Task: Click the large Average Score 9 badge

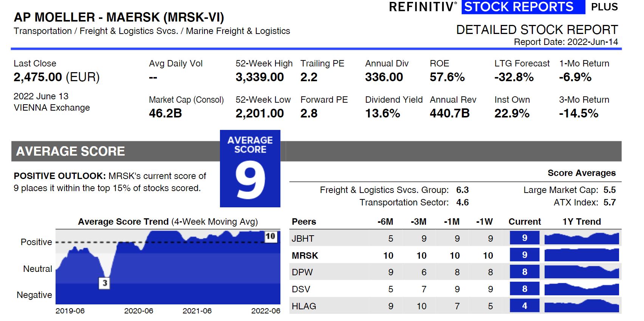Action: (250, 168)
